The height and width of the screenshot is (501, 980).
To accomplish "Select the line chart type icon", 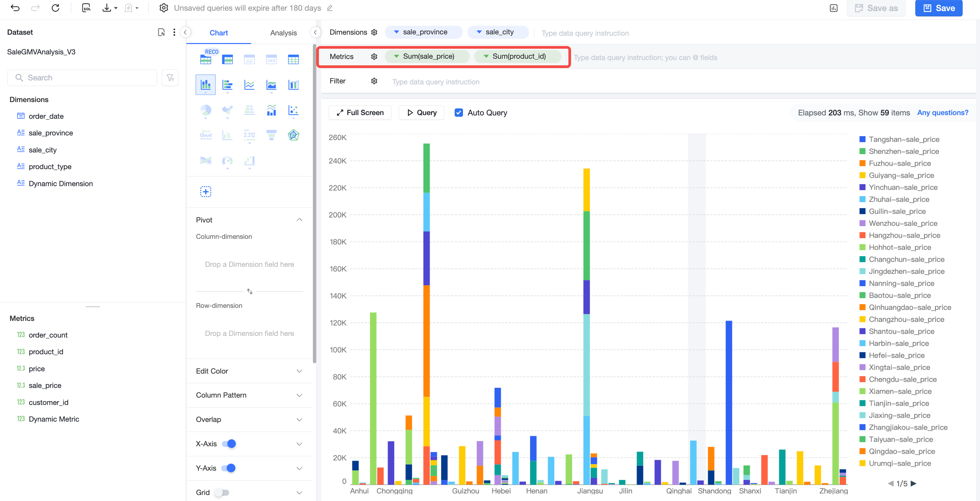I will coord(250,84).
